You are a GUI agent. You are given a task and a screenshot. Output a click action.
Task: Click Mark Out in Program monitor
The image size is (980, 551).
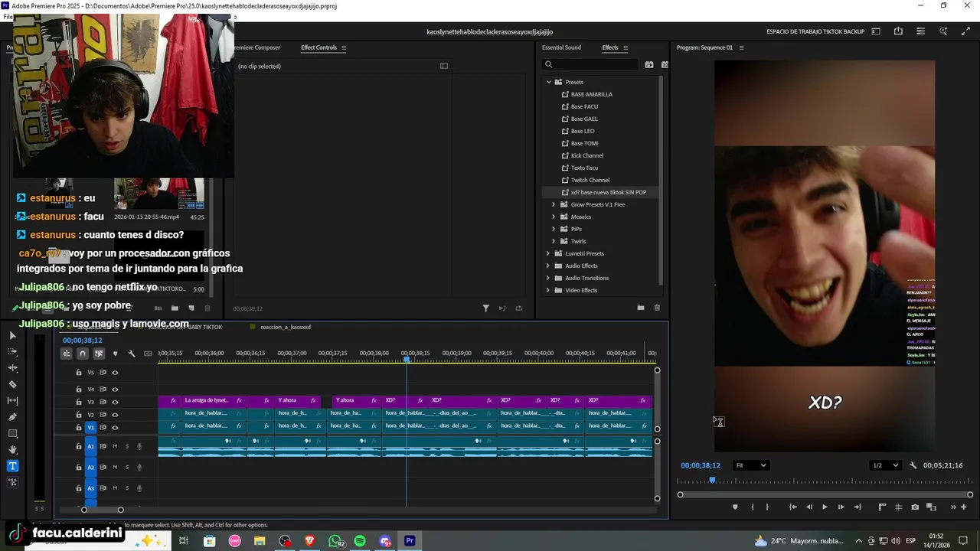tap(767, 507)
